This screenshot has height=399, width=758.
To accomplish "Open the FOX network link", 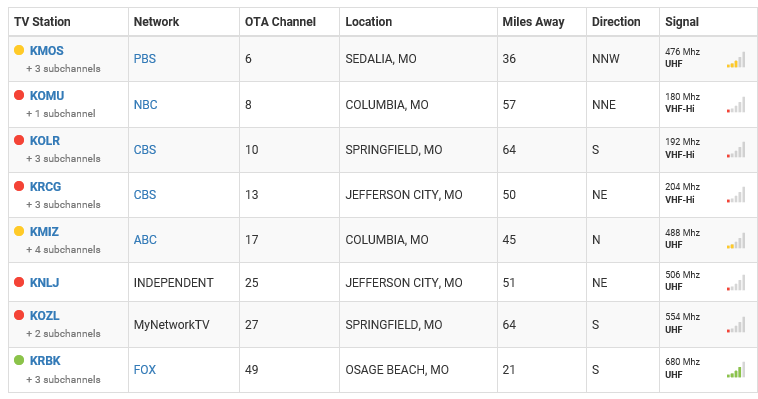I will point(145,369).
